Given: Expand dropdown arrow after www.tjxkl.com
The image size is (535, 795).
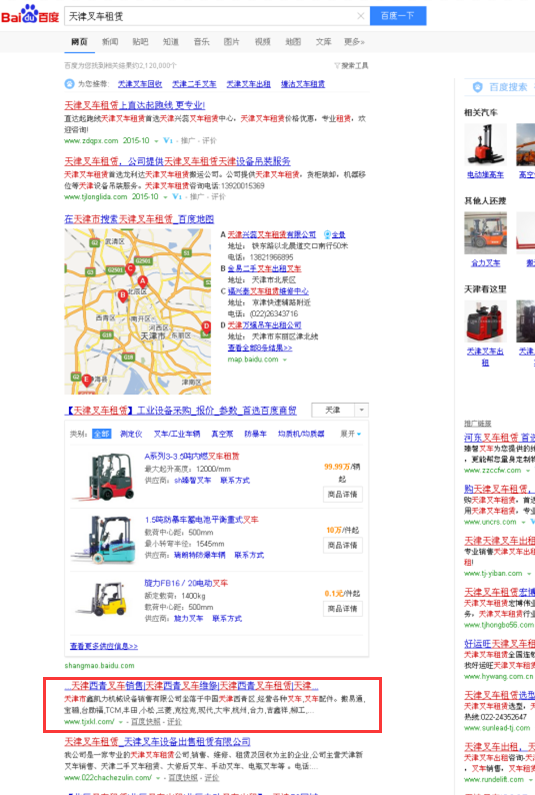Looking at the screenshot, I should coord(121,721).
